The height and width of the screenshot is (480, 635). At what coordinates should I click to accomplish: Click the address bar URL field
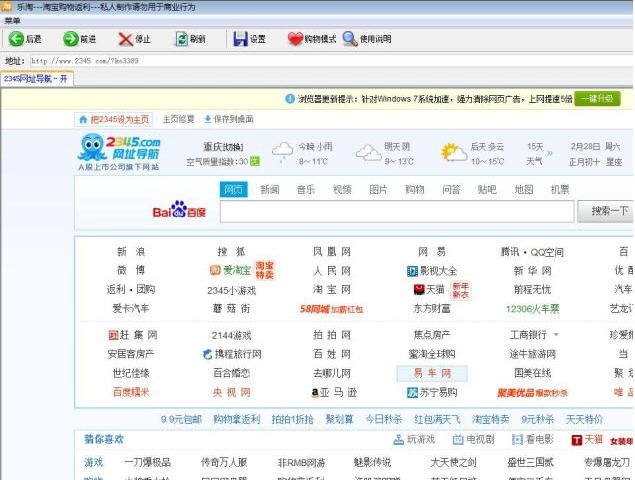(x=332, y=61)
